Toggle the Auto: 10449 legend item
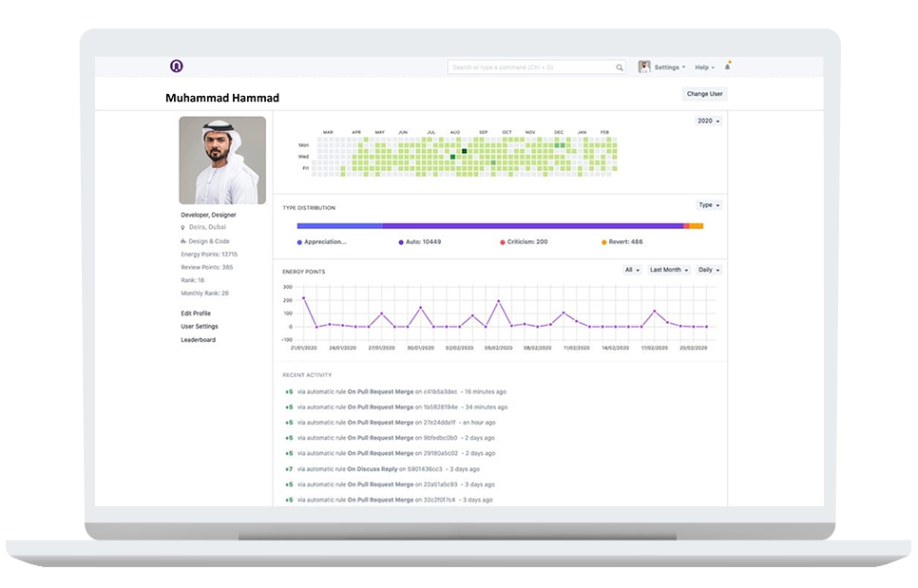The width and height of the screenshot is (918, 588). point(418,242)
